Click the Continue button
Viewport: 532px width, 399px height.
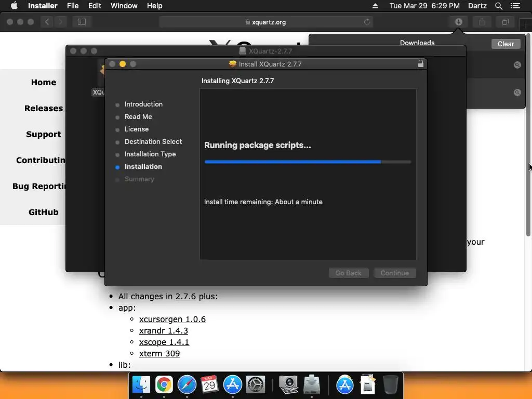(x=395, y=273)
